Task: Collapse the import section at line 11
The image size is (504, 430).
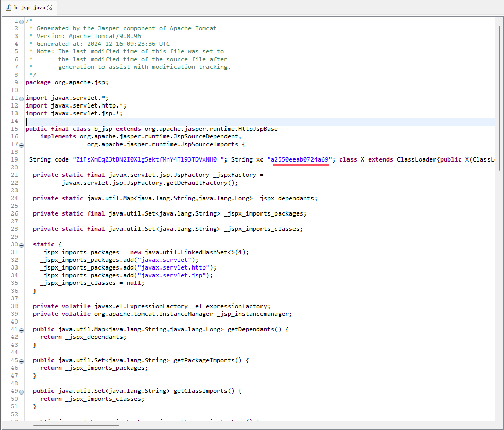Action: click(21, 98)
